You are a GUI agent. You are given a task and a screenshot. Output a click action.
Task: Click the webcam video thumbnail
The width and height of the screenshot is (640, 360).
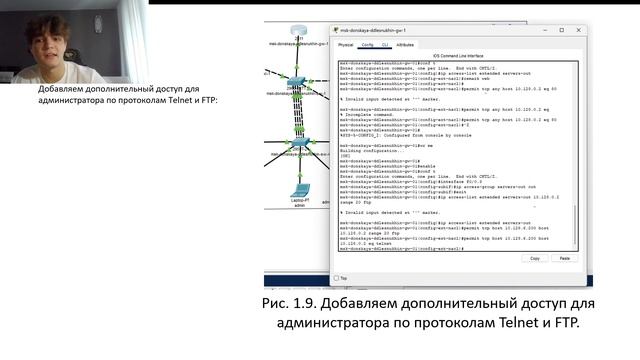[x=73, y=42]
